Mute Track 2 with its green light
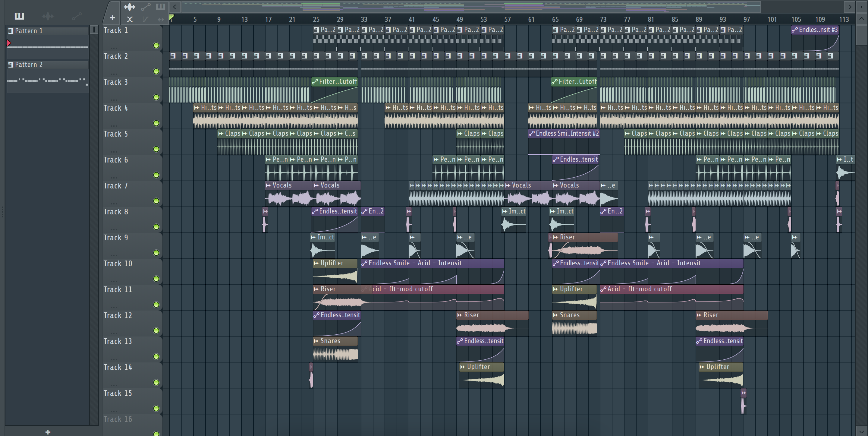 point(156,71)
